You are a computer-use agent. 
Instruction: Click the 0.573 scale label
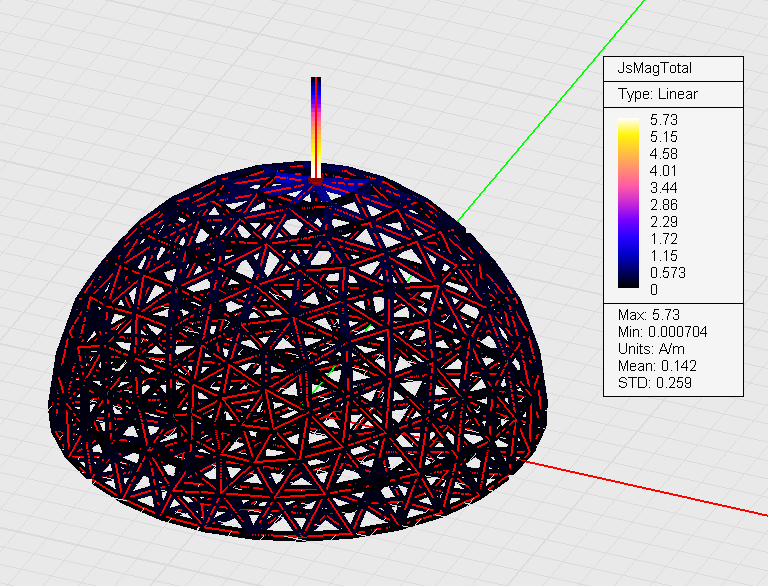pos(668,272)
